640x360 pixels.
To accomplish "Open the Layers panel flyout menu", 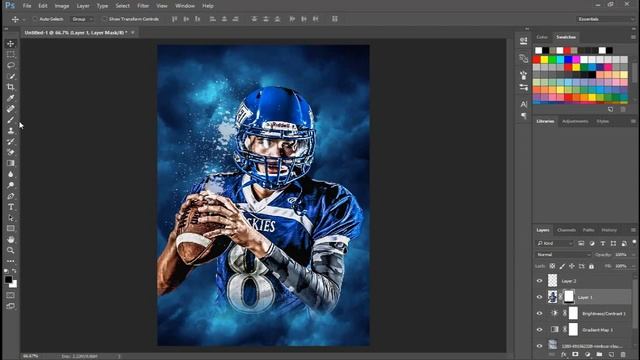I will [x=633, y=230].
